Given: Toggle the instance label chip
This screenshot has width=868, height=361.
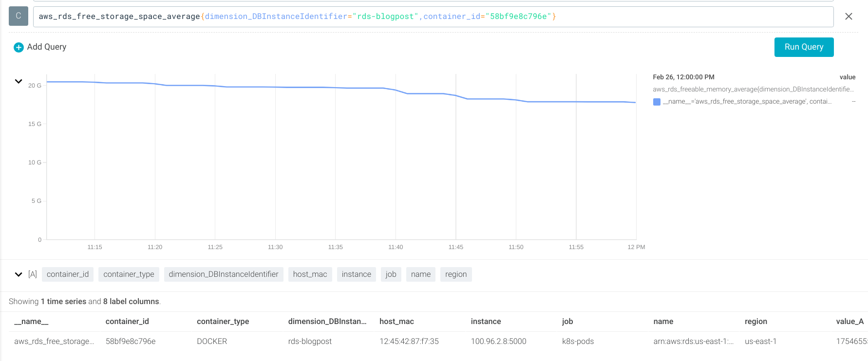Looking at the screenshot, I should [357, 274].
